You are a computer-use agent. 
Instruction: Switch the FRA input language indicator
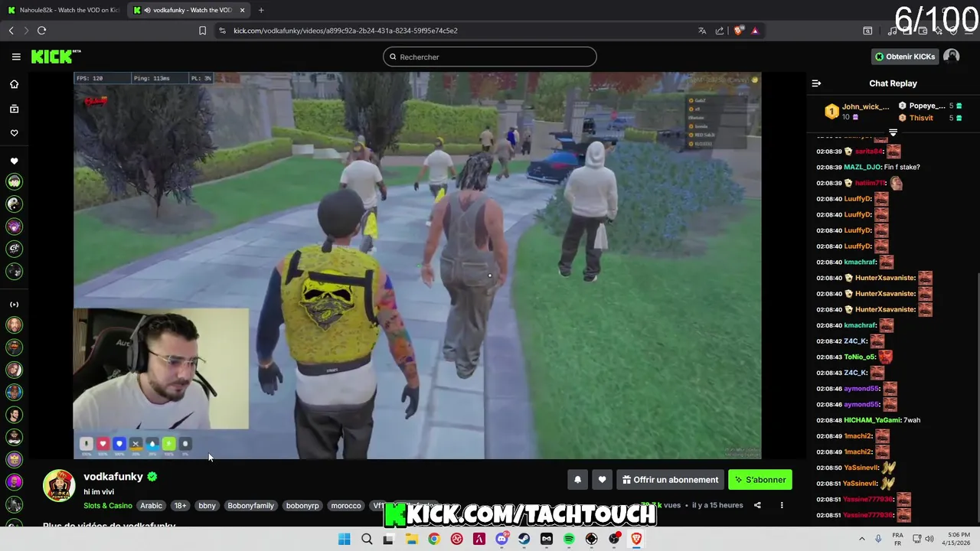pos(898,539)
